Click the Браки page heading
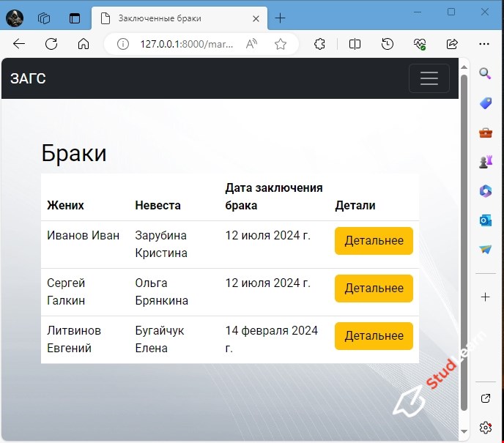Viewport: 504px width, 443px height. tap(74, 153)
